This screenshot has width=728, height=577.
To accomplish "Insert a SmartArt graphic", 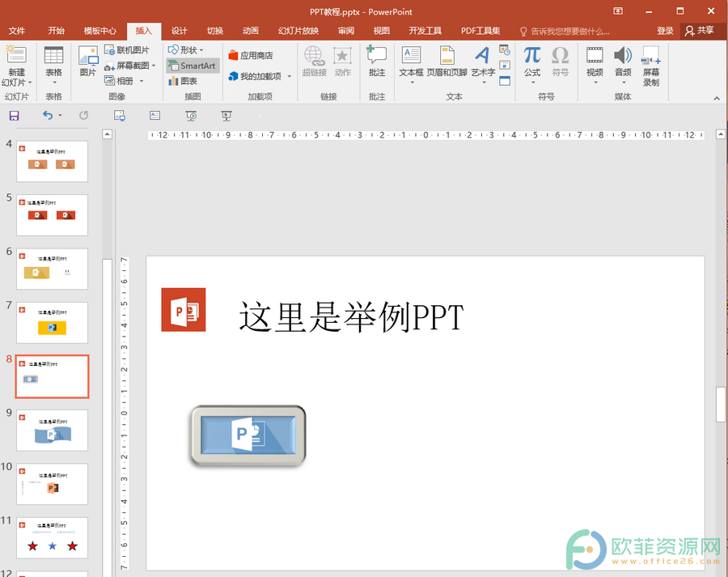I will [x=193, y=66].
